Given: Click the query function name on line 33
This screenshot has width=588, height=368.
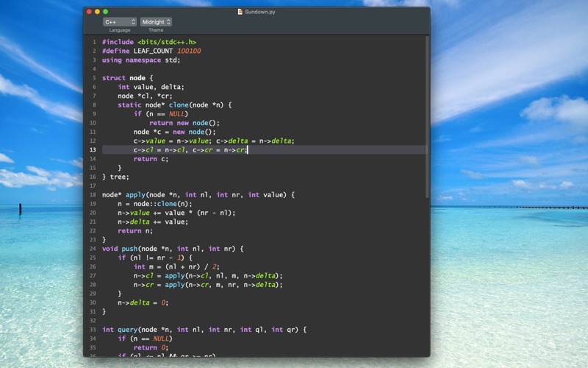Looking at the screenshot, I should pos(127,330).
